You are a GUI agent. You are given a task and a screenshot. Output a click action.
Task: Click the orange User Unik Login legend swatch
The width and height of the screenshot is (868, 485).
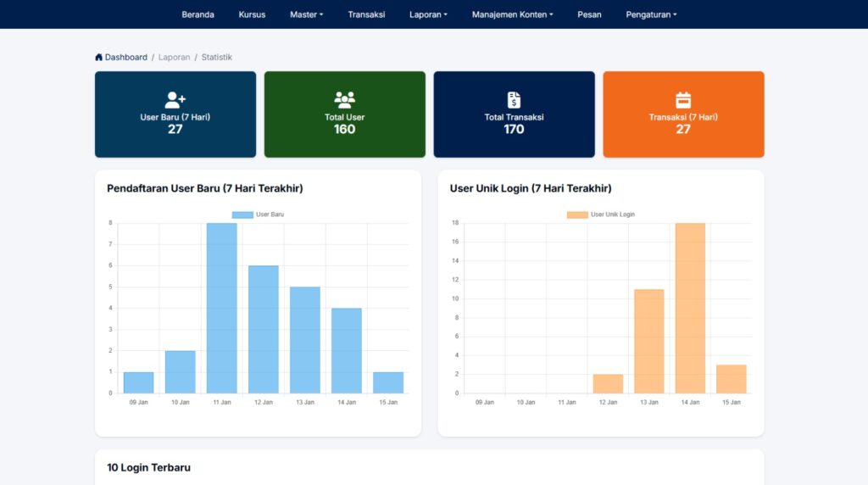(577, 215)
